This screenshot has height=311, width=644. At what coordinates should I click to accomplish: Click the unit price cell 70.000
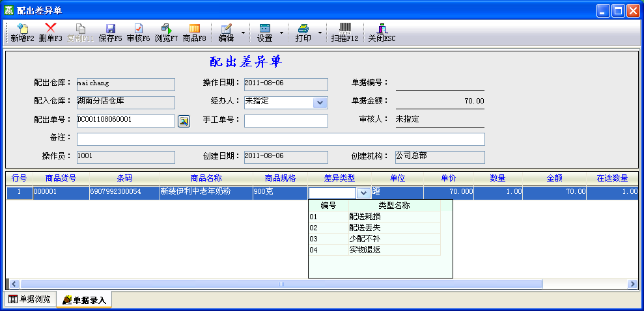click(x=449, y=193)
